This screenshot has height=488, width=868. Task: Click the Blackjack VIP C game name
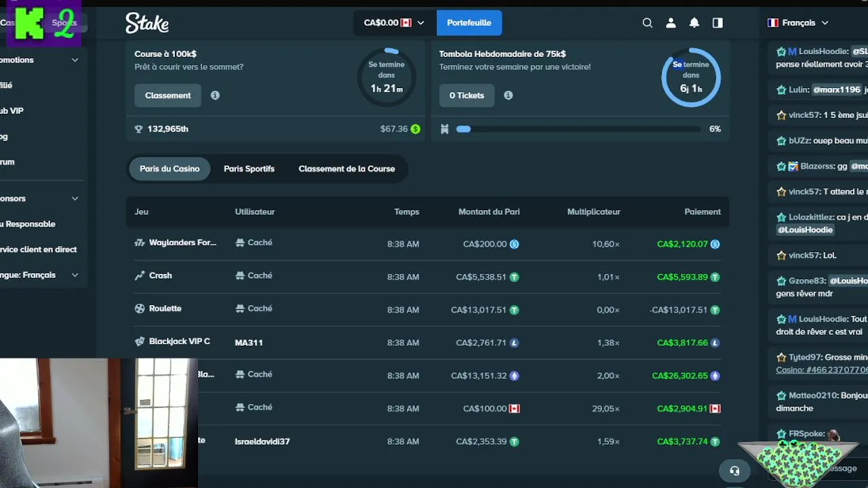point(180,342)
